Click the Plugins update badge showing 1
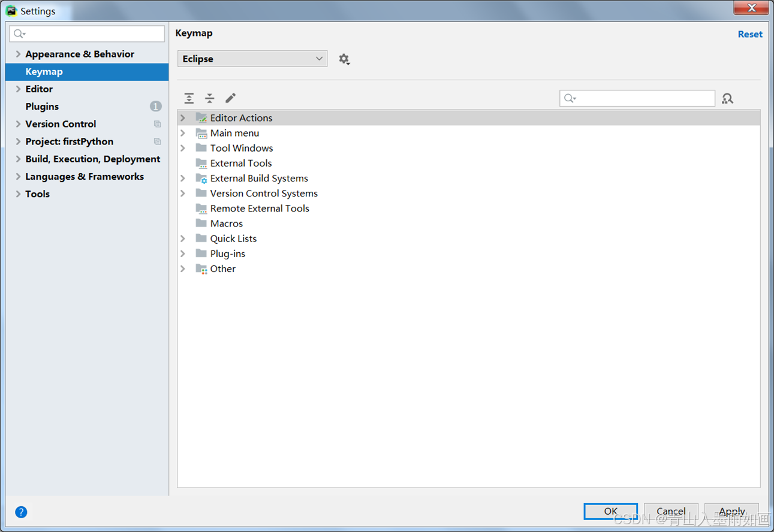This screenshot has height=532, width=774. 156,107
